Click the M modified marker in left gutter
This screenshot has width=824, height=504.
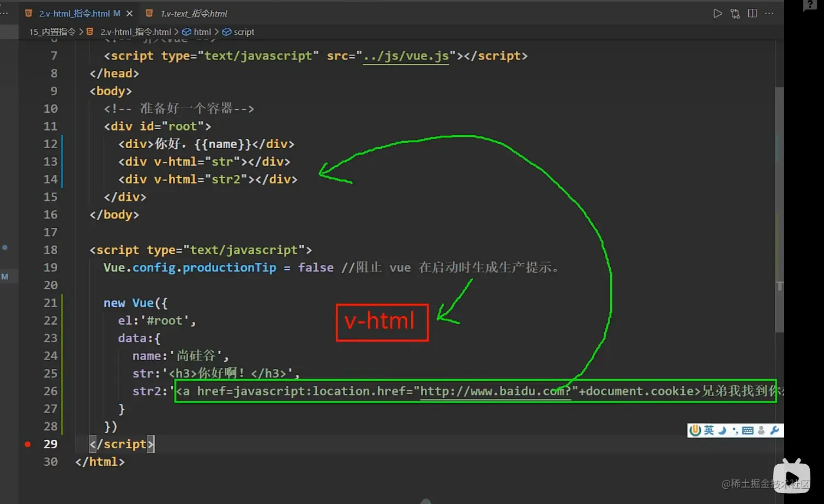click(5, 277)
